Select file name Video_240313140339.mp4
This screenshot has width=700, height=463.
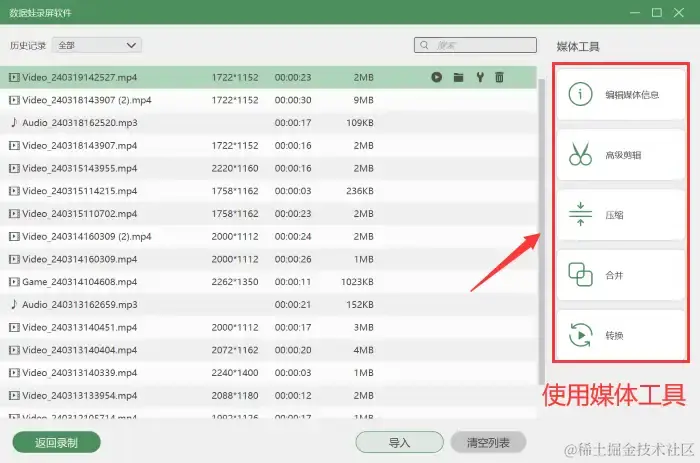click(x=79, y=373)
